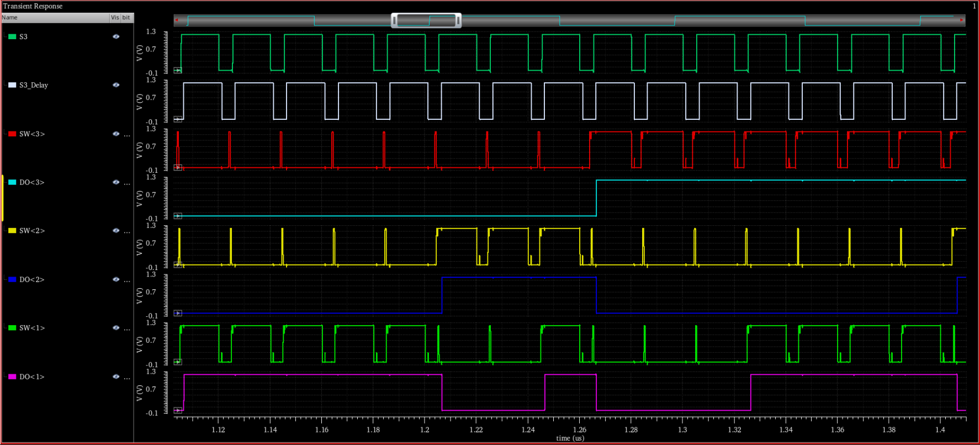Expand the bit options ellipsis for SW<2>

pyautogui.click(x=127, y=232)
